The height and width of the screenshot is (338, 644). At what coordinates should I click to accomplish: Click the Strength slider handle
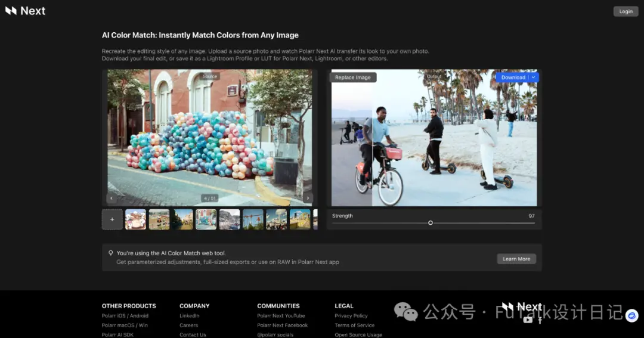(431, 222)
